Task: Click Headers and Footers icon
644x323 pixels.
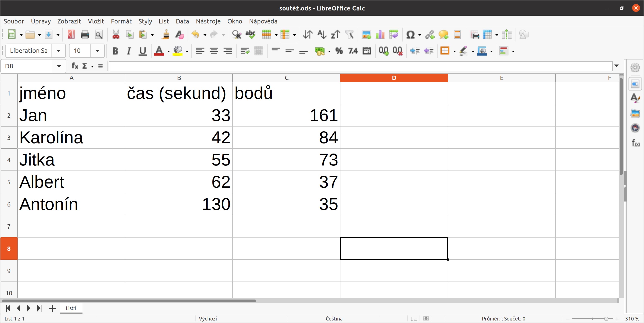Action: 457,35
